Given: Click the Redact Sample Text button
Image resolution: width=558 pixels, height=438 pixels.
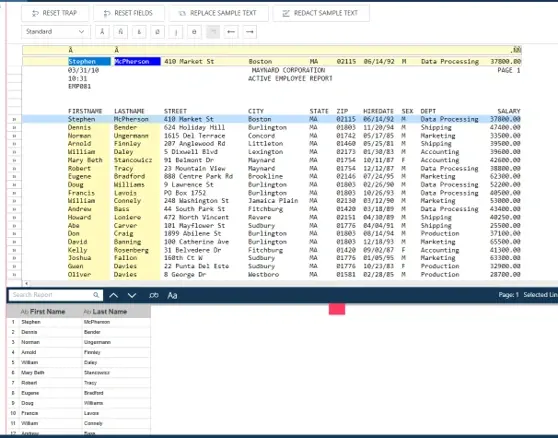Looking at the screenshot, I should (321, 13).
